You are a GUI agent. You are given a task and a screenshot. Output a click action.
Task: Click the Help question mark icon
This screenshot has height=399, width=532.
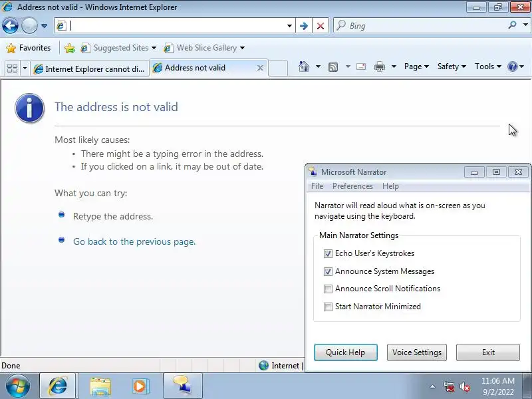click(512, 66)
